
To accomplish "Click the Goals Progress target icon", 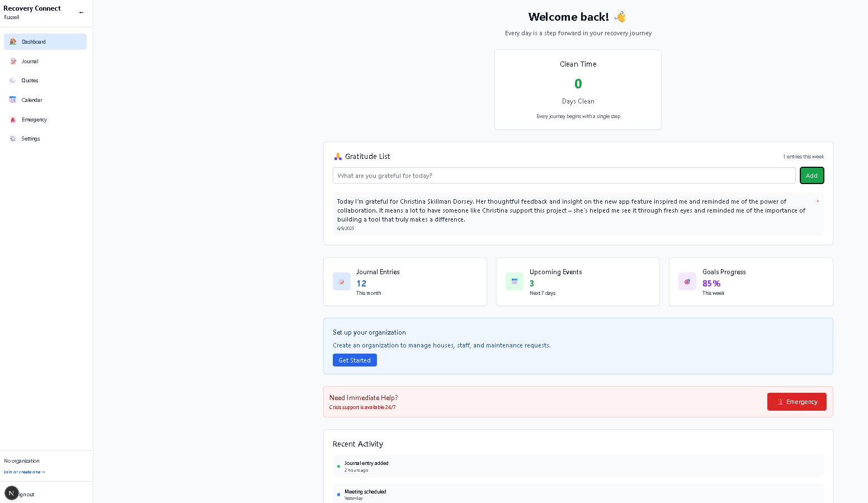I will (x=687, y=281).
